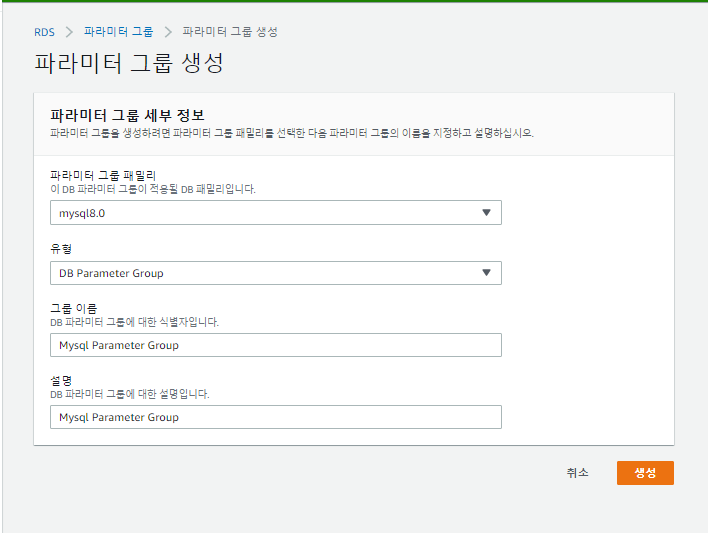708x533 pixels.
Task: Click the orange 생성 create button
Action: [645, 472]
